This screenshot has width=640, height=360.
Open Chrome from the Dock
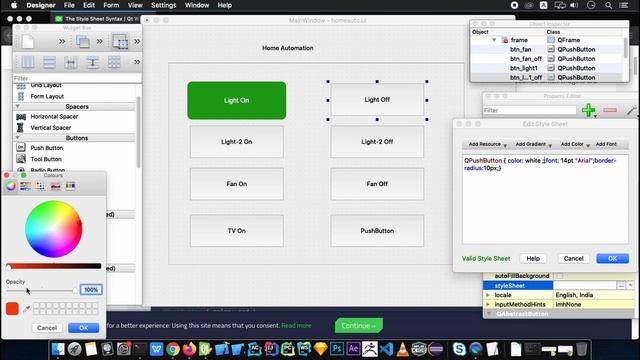[173, 349]
